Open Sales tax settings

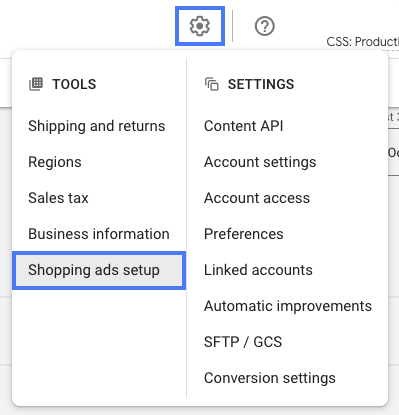(x=58, y=198)
